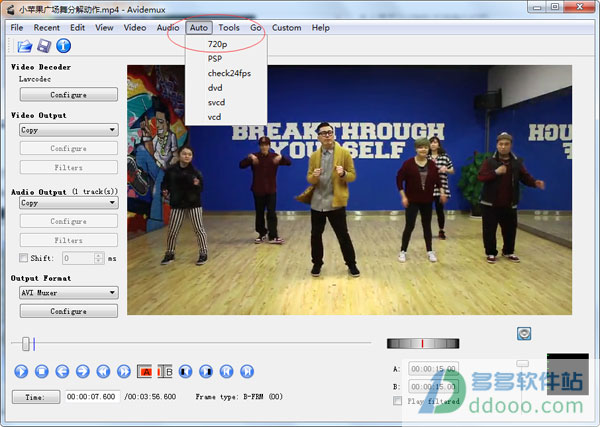This screenshot has height=427, width=600.
Task: Click the current time input field
Action: [92, 397]
